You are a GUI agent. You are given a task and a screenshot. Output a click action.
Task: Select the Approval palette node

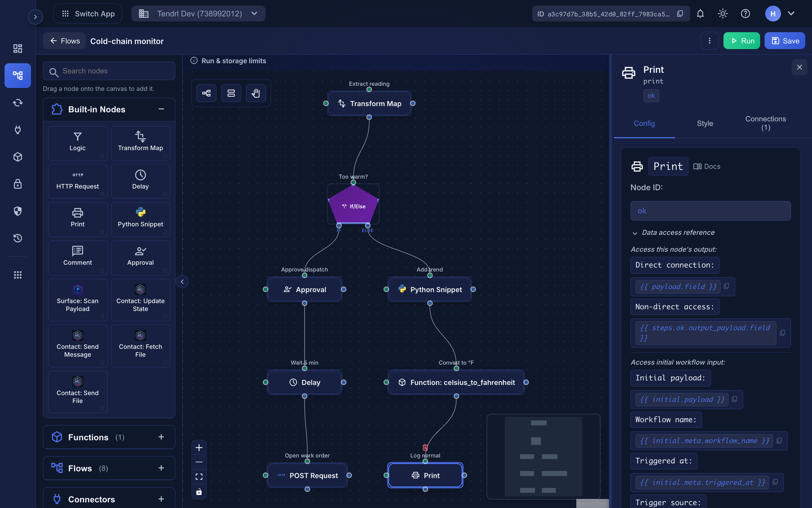[x=140, y=257]
